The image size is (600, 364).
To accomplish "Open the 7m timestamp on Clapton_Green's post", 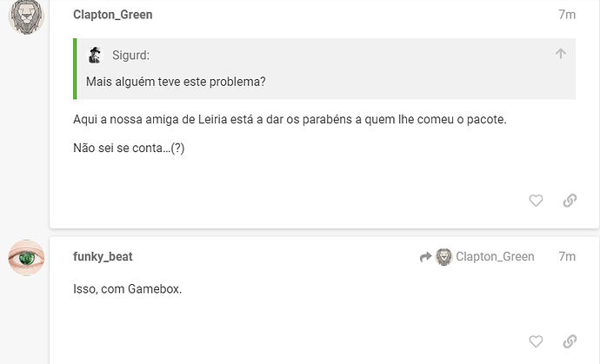I will (567, 15).
